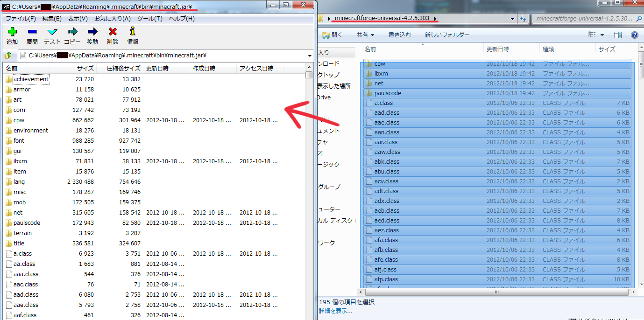Screen dimensions: 644x320
Task: Open the 共有 (Share) dropdown in Explorer
Action: [365, 35]
